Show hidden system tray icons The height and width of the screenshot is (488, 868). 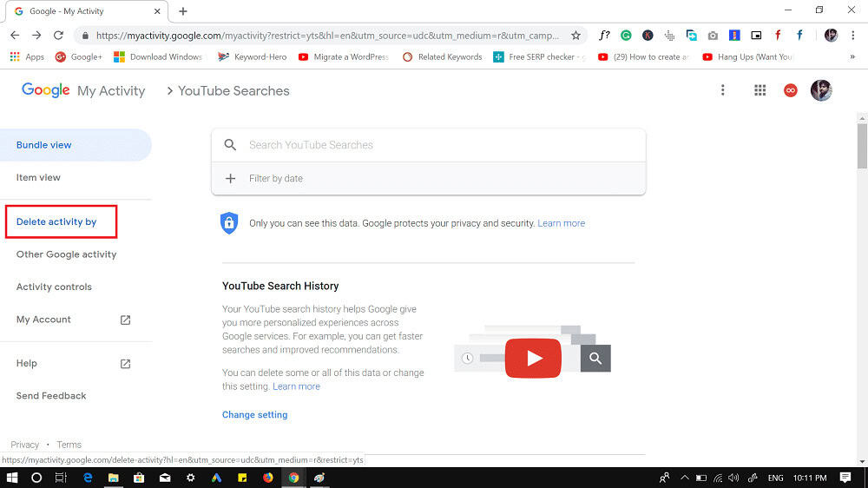684,478
